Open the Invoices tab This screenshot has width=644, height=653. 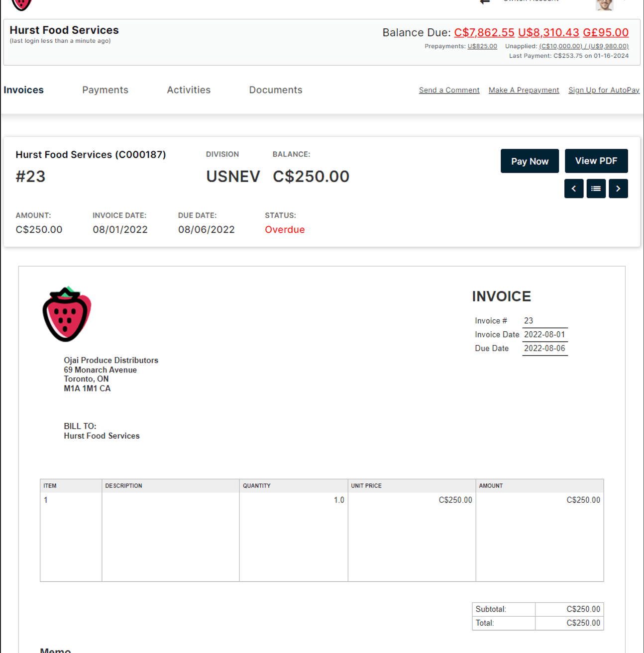(x=23, y=90)
